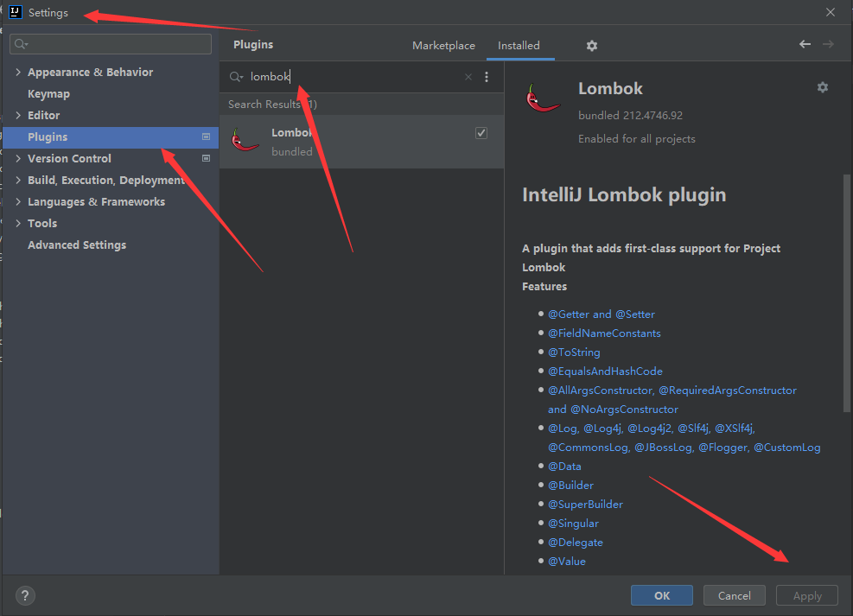The image size is (853, 616).
Task: Open the help question mark button
Action: [x=25, y=595]
